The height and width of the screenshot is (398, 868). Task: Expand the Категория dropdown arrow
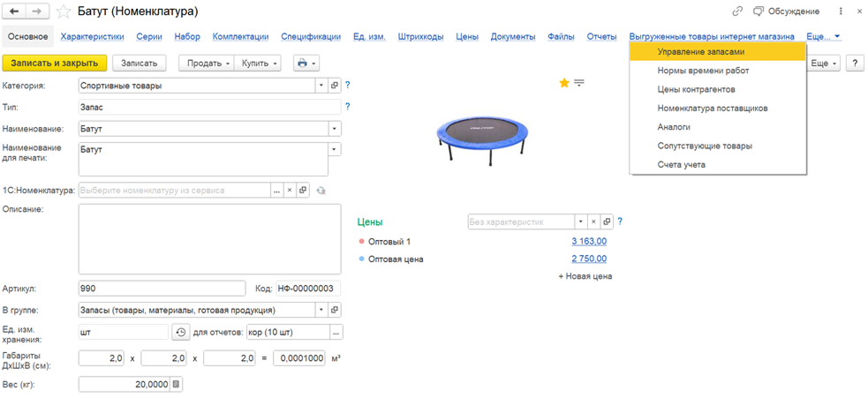(321, 86)
